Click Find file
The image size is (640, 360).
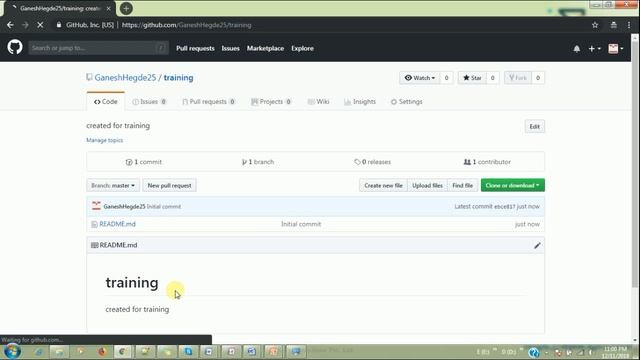(462, 185)
